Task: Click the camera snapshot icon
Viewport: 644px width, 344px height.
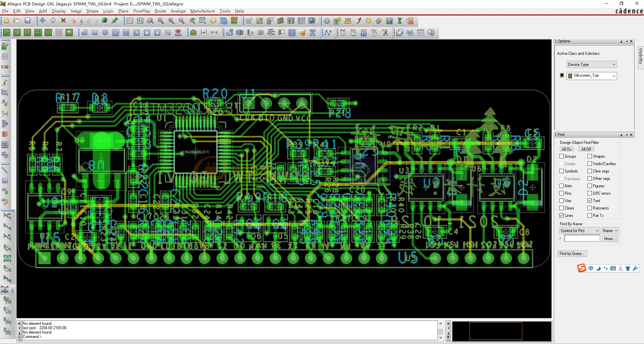Action: (x=261, y=33)
